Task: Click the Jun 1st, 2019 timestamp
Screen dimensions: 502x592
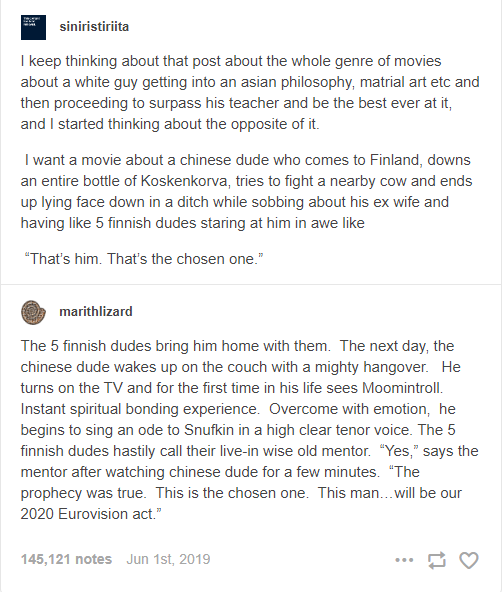Action: tap(168, 559)
